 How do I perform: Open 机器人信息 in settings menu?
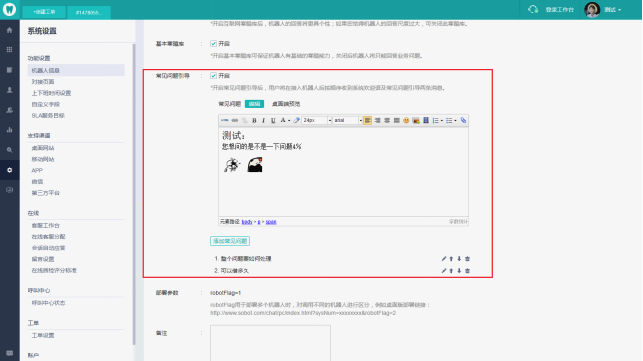point(76,70)
